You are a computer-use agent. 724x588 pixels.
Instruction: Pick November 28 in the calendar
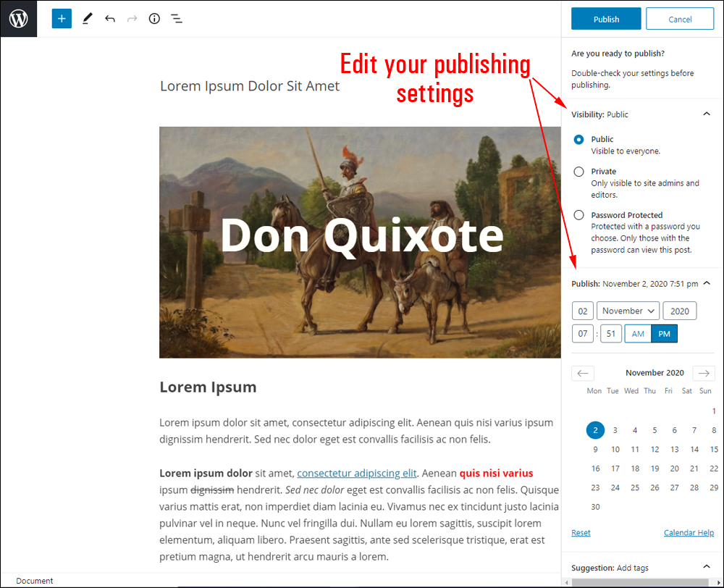point(694,488)
